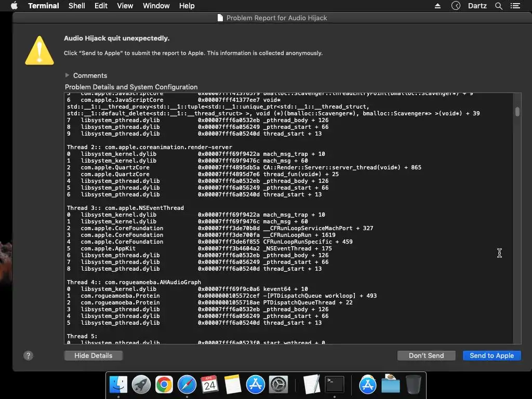Click the document icon in title bar
Viewport: 532px width, 399px height.
tap(220, 18)
